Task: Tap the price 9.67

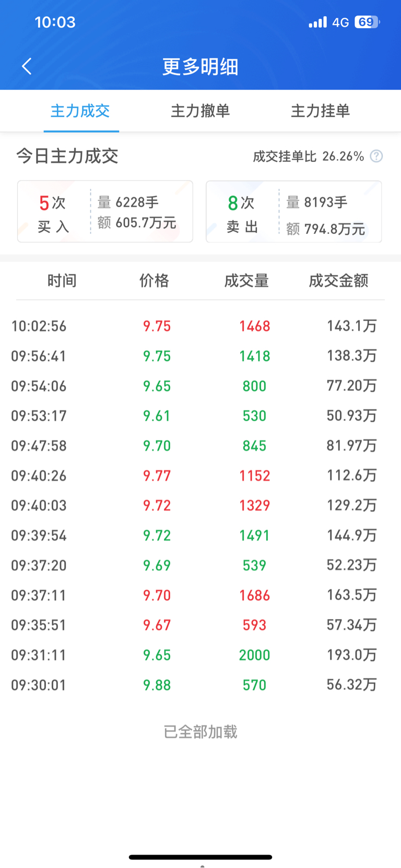Action: click(x=157, y=625)
